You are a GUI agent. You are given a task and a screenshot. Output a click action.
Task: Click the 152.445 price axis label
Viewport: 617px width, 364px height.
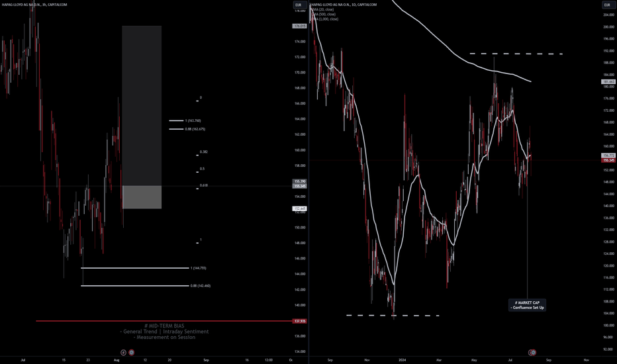click(300, 208)
